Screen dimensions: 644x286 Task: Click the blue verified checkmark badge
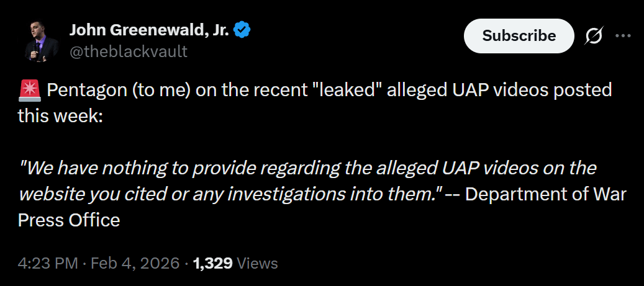(242, 30)
